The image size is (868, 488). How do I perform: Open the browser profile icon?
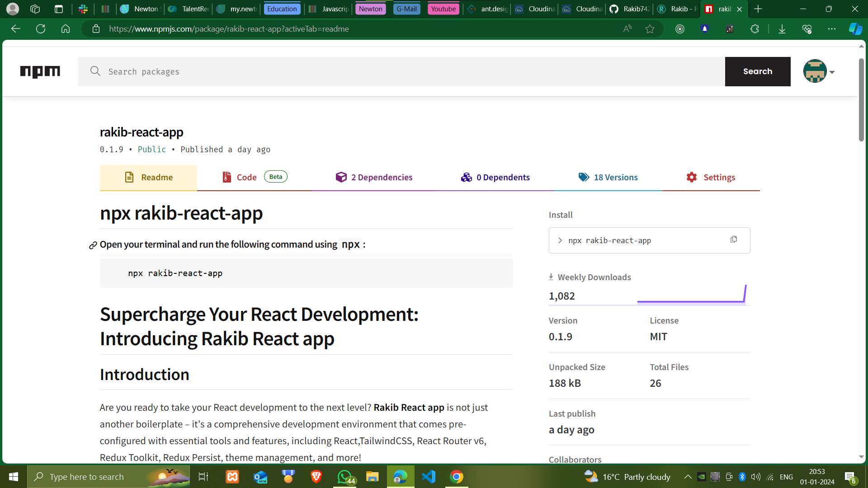click(13, 9)
